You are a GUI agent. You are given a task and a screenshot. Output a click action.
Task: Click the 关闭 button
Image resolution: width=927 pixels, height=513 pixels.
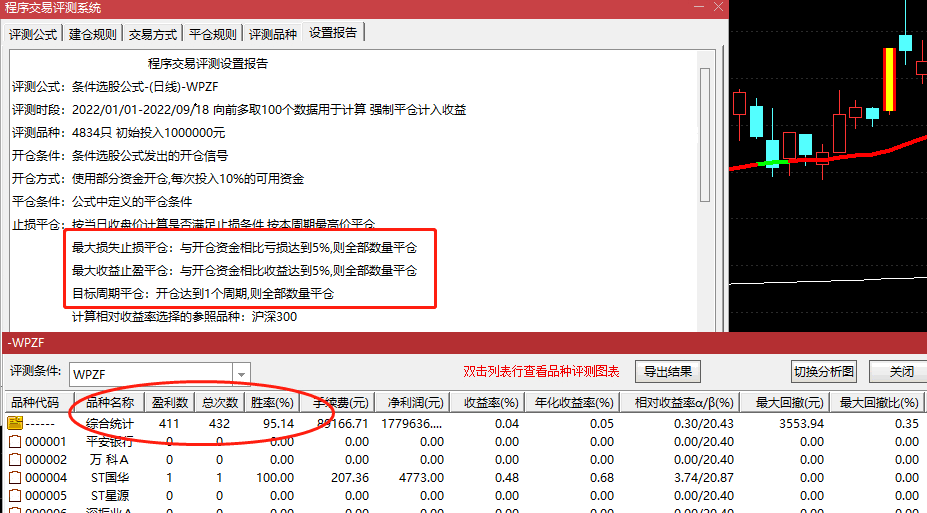[902, 372]
